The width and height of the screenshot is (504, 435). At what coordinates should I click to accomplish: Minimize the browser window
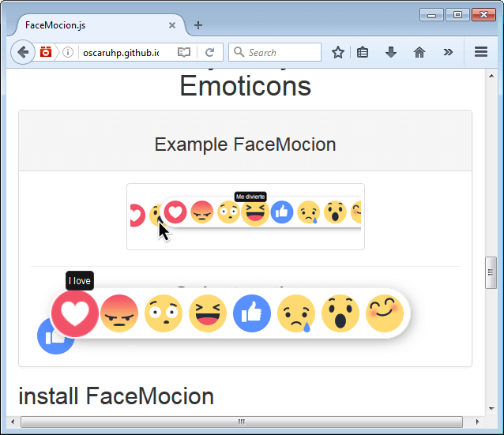(x=431, y=15)
